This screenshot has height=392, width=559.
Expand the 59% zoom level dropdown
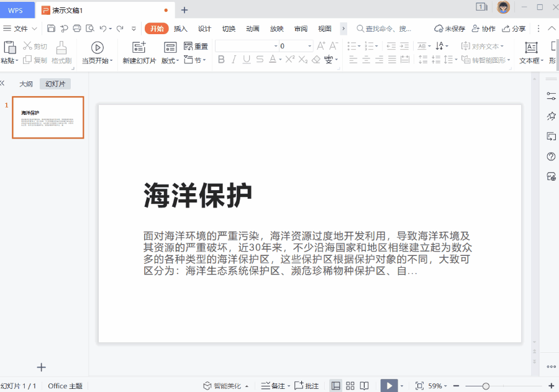click(x=447, y=386)
